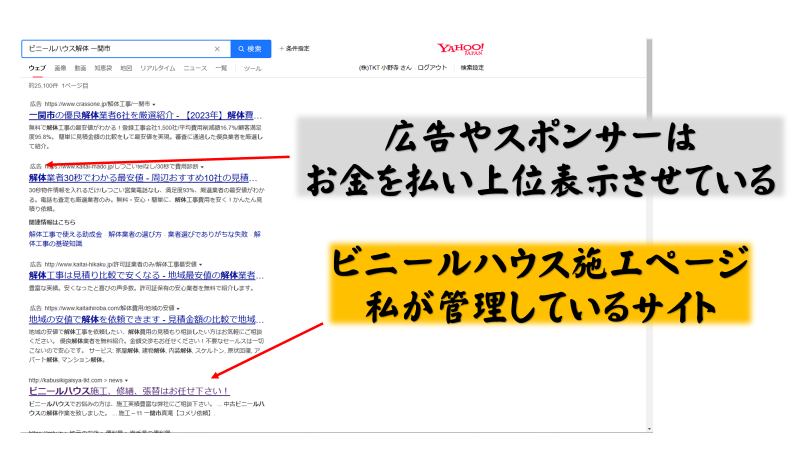
Task: Open the 地図 maps tab
Action: tap(126, 68)
